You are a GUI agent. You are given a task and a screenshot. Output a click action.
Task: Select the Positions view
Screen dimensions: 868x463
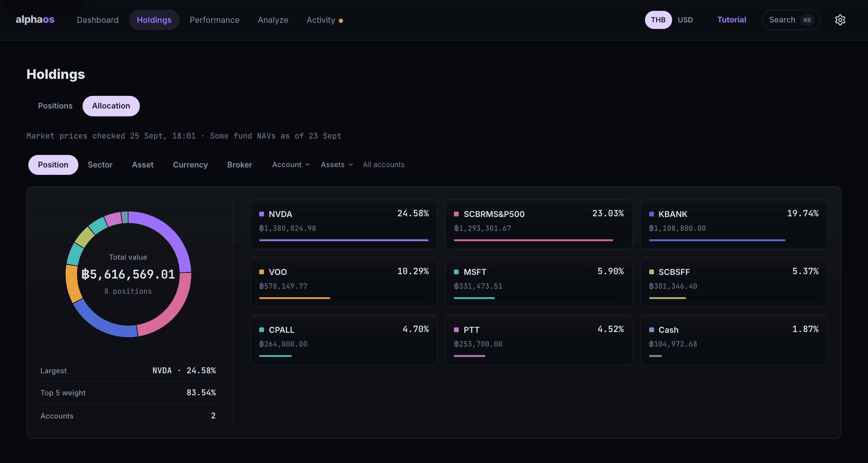coord(55,106)
